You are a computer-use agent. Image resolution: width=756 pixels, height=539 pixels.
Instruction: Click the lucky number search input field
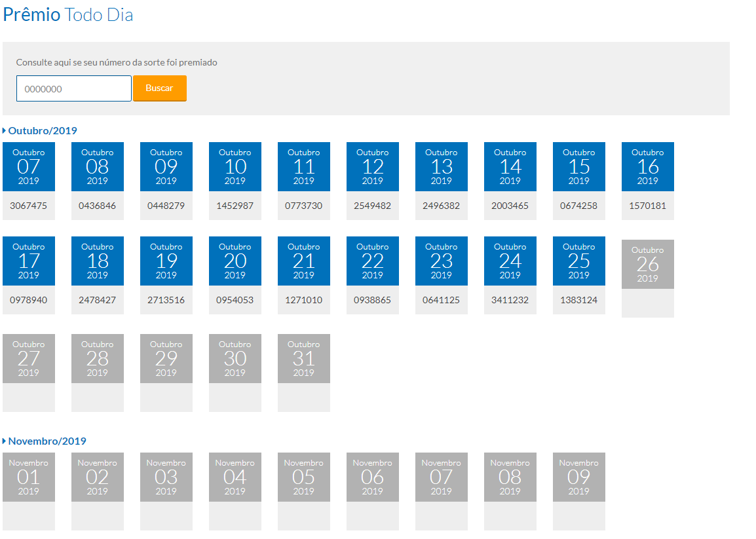click(x=73, y=88)
